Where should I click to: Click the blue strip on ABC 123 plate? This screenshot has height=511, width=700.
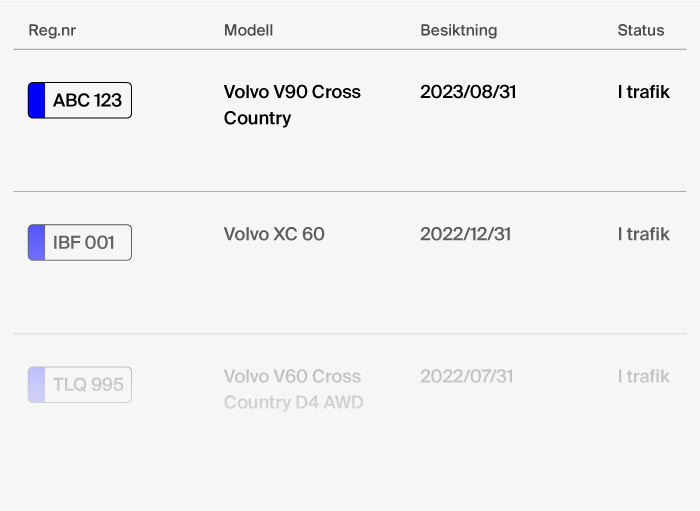pos(37,100)
